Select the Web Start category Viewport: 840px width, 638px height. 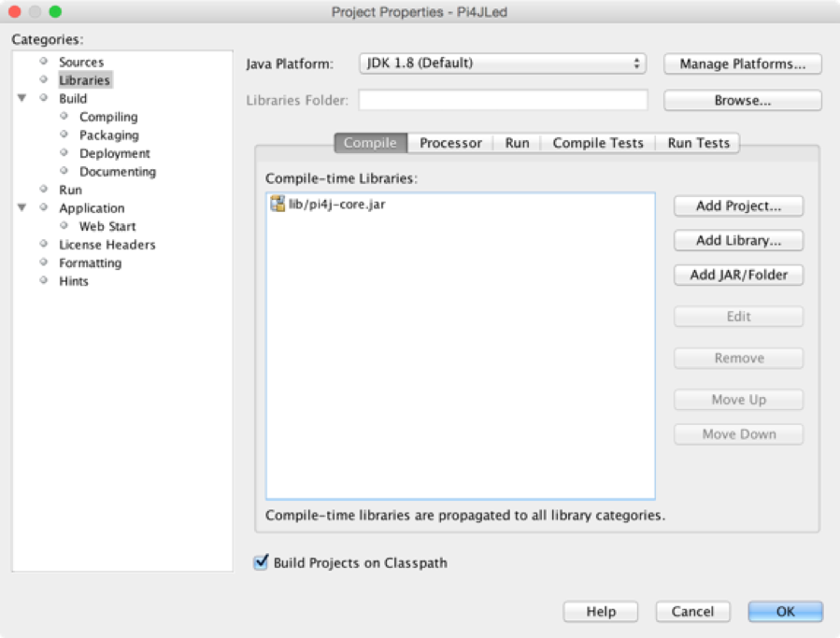[x=107, y=227]
